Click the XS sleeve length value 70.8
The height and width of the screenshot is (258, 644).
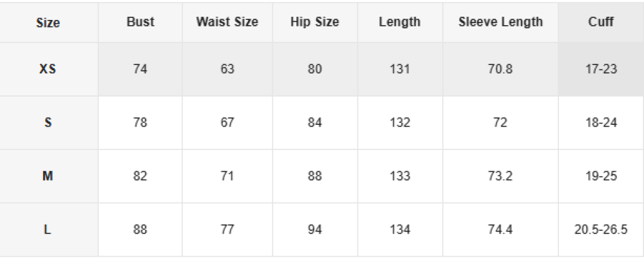coord(500,69)
